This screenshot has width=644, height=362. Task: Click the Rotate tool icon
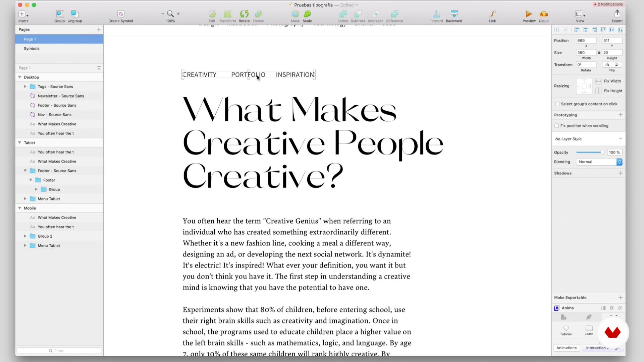[x=244, y=14]
